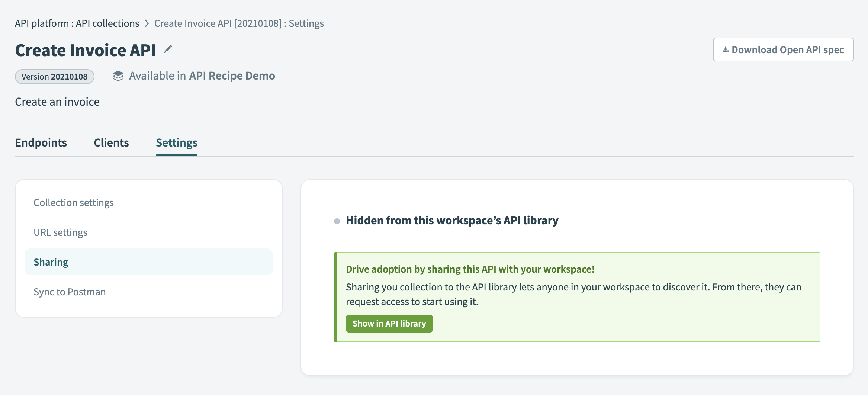Download the Open API spec
Viewport: 868px width, 395px height.
(x=782, y=49)
